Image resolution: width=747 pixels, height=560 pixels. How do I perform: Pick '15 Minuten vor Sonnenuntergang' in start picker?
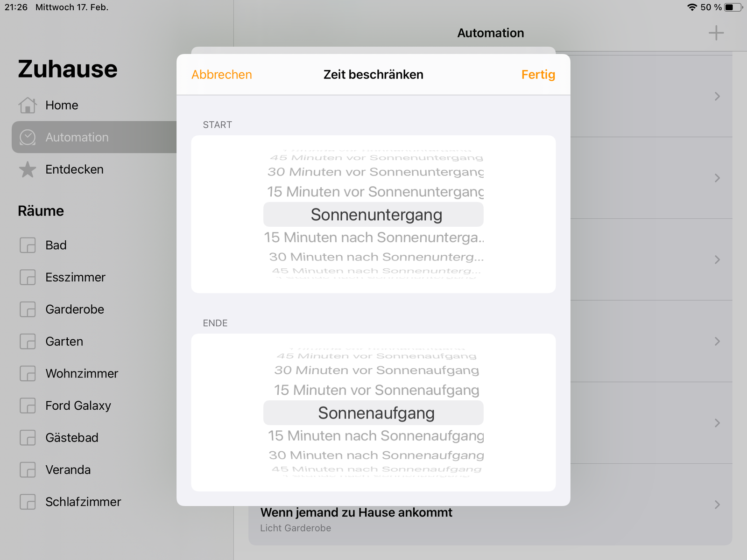[x=375, y=192]
